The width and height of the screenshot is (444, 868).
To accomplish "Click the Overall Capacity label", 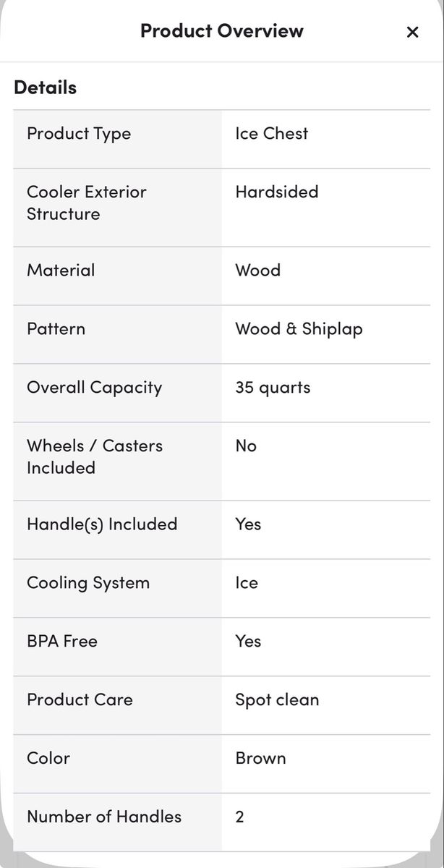I will 94,388.
